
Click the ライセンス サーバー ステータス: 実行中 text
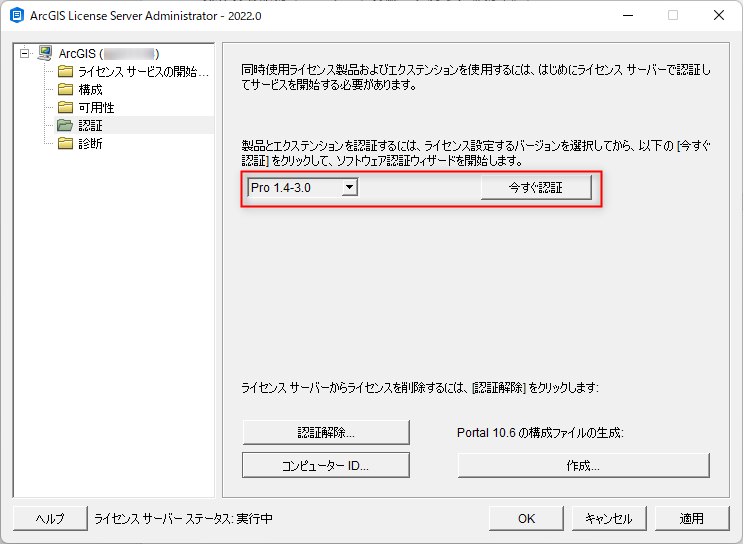pyautogui.click(x=183, y=518)
